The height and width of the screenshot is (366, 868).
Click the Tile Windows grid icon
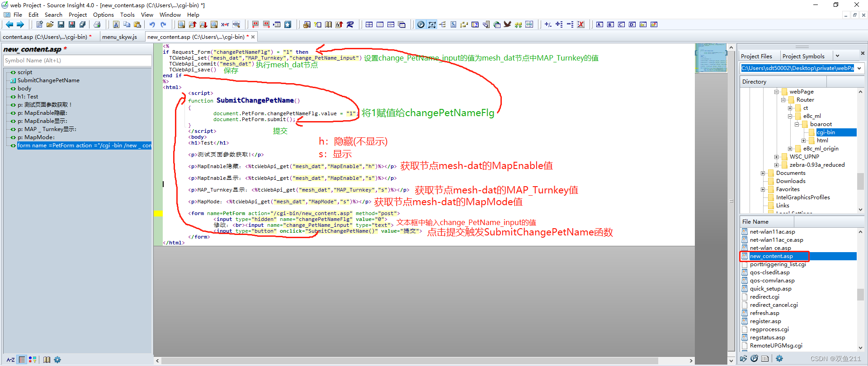tap(369, 24)
